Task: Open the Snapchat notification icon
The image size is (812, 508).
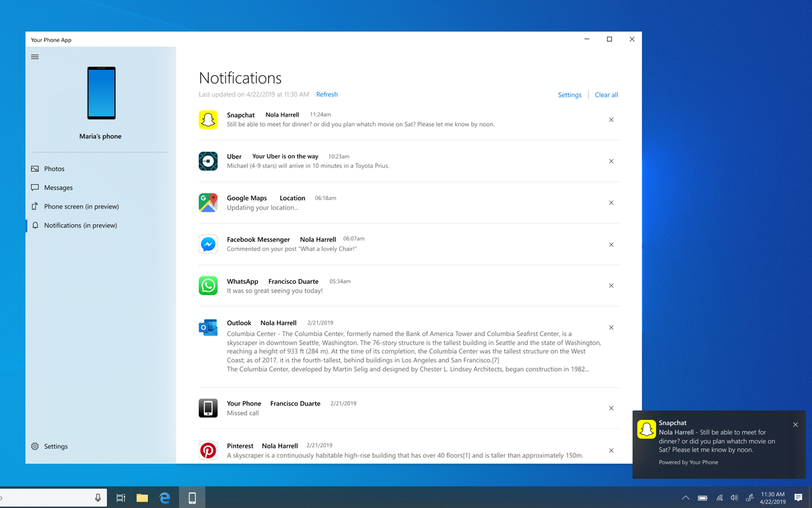Action: point(208,120)
